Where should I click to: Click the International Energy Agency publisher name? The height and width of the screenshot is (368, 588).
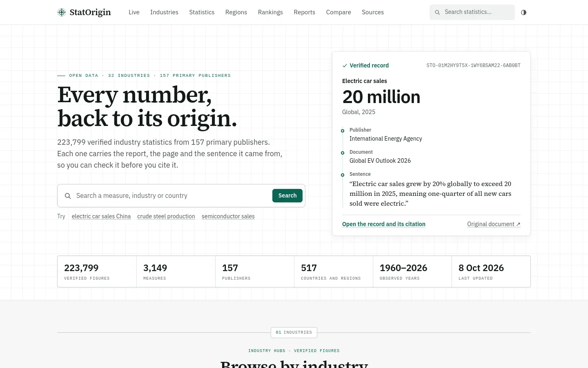click(386, 139)
